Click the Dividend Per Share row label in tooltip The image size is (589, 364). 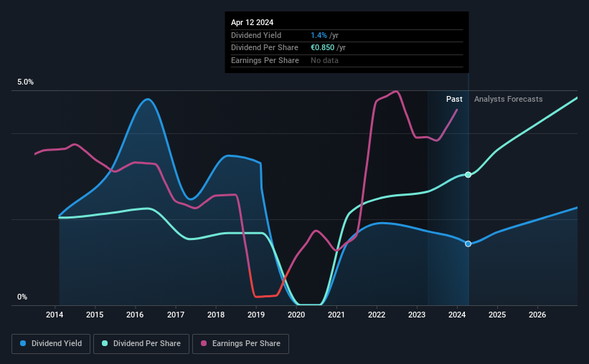pos(265,48)
